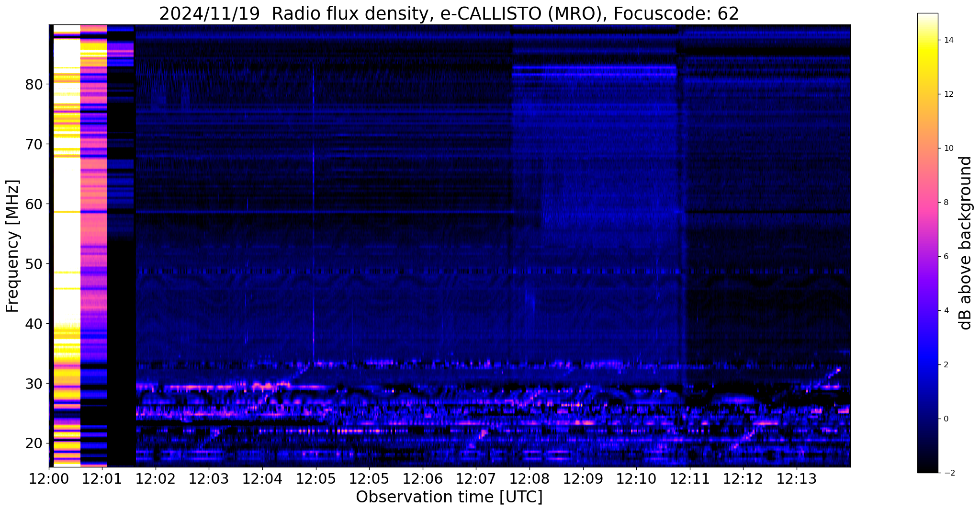Click the colorbar tick label 8
Screen dimensions: 980x511
[x=946, y=203]
